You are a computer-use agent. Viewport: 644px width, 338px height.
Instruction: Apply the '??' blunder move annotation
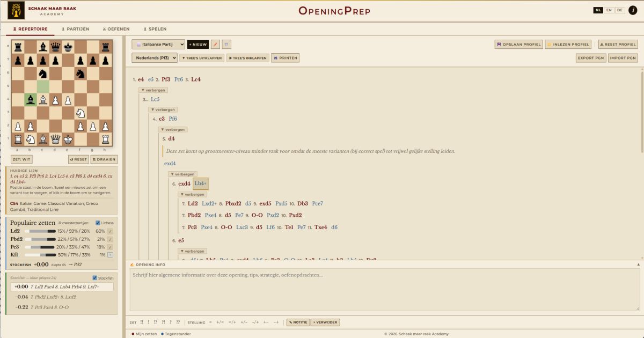click(x=178, y=322)
